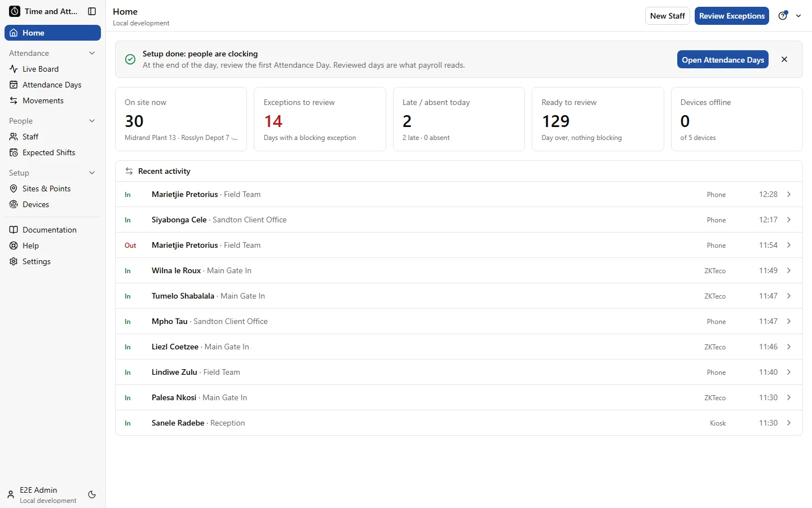Image resolution: width=812 pixels, height=508 pixels.
Task: Dismiss the setup done banner
Action: click(784, 59)
